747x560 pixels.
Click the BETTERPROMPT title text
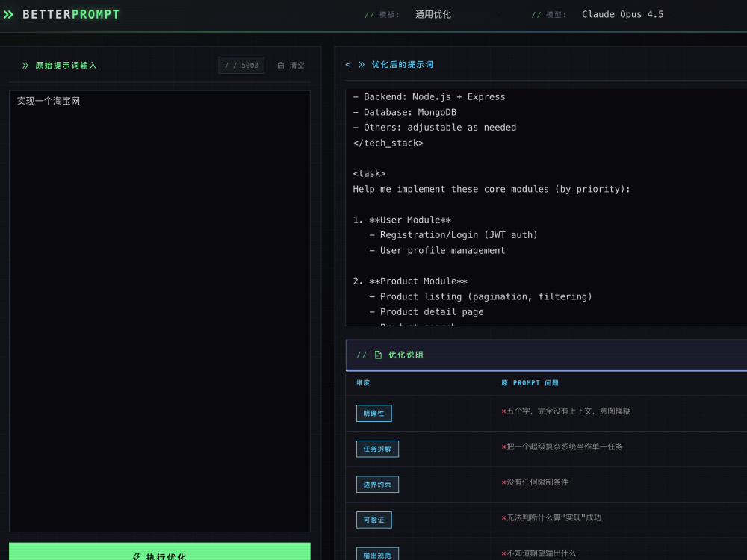click(71, 15)
